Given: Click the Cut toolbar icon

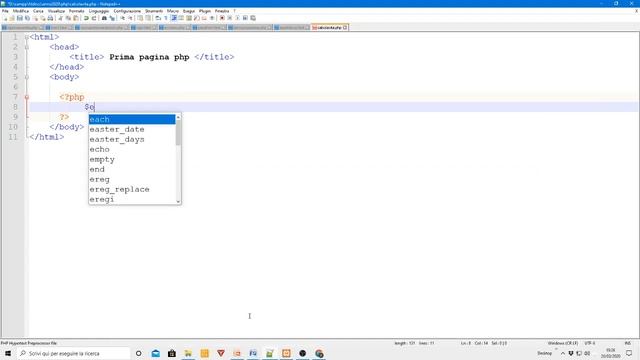Looking at the screenshot, I should (60, 18).
